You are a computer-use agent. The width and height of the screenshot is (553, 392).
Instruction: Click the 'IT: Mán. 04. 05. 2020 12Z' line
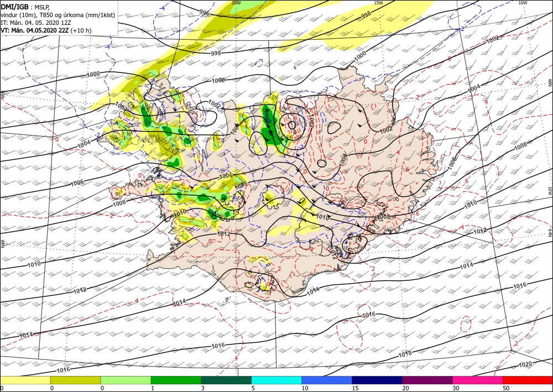pyautogui.click(x=35, y=23)
